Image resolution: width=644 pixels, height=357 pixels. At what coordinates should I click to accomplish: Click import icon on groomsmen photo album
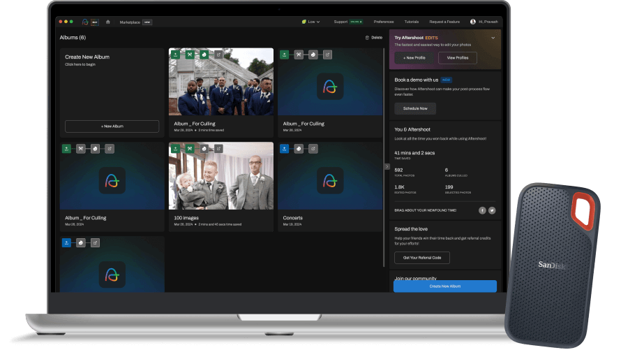175,54
